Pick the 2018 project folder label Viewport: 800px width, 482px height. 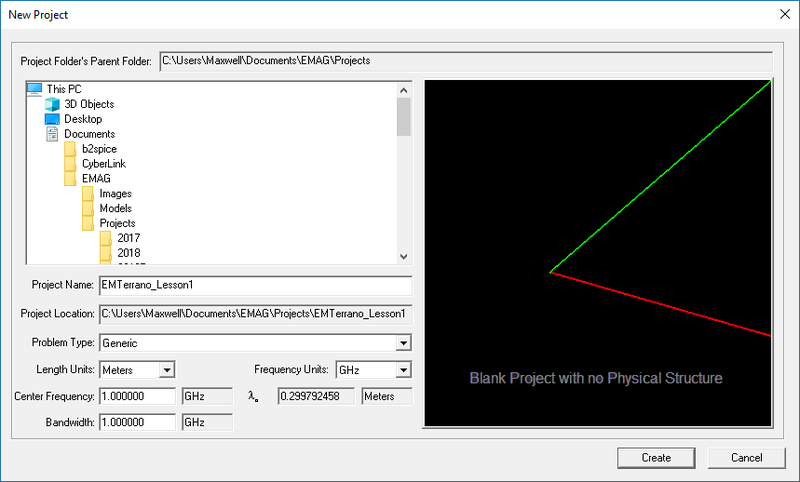(129, 253)
